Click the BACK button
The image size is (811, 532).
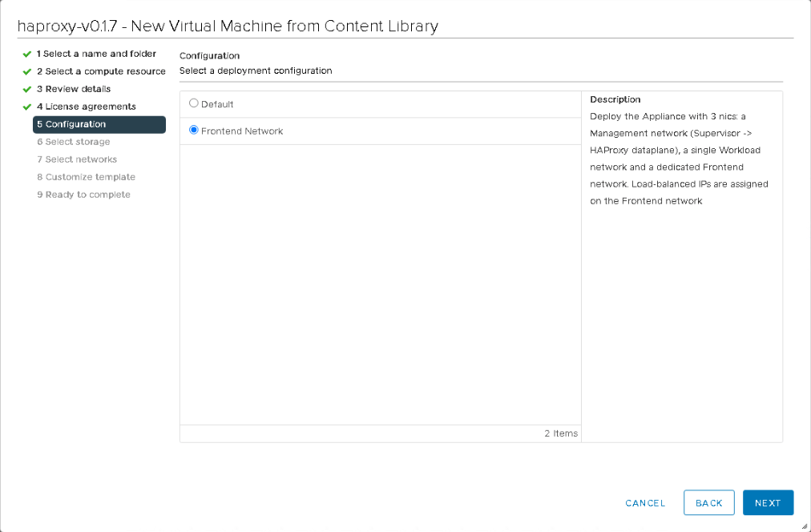pyautogui.click(x=708, y=502)
